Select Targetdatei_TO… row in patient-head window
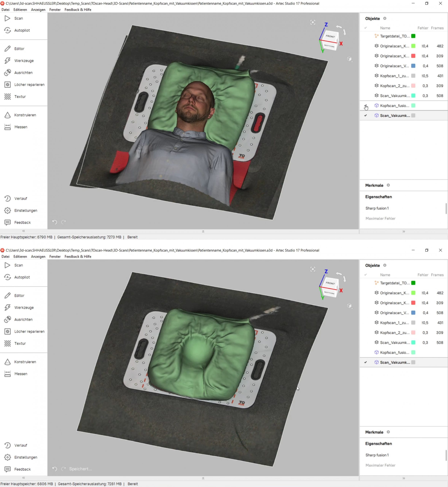The height and width of the screenshot is (487, 448). (x=403, y=36)
